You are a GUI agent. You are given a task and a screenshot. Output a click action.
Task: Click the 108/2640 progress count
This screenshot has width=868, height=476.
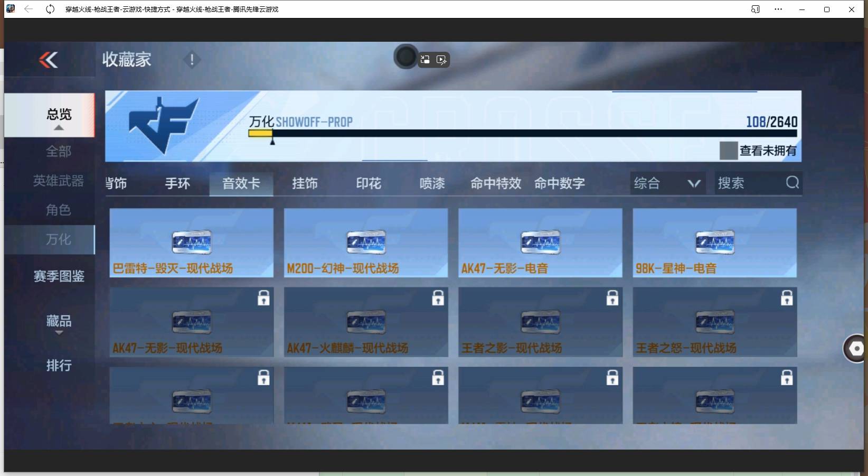click(771, 122)
